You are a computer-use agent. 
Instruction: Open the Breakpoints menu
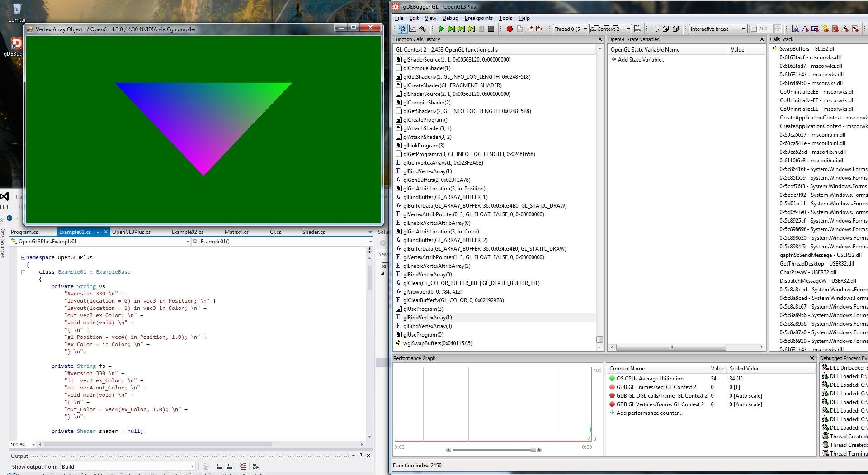[478, 18]
